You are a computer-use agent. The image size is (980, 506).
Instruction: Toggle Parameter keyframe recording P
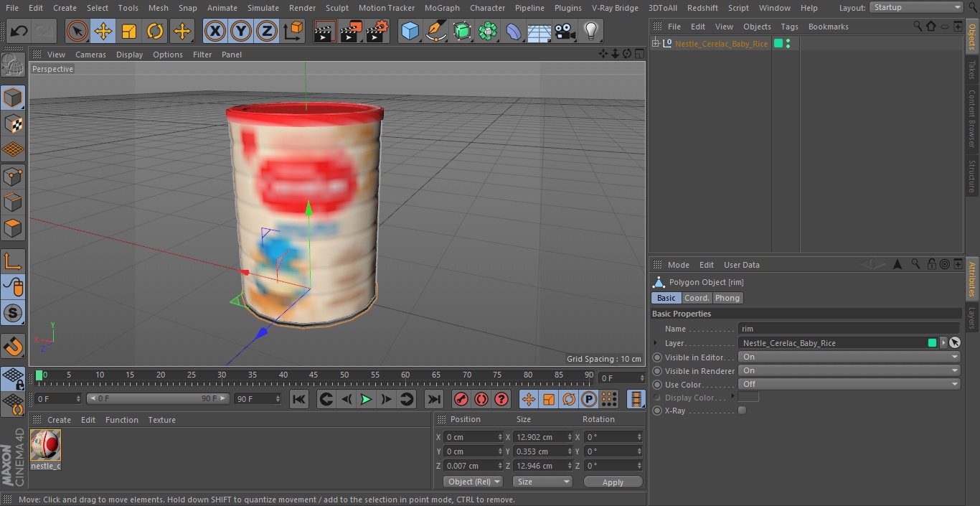(x=589, y=399)
